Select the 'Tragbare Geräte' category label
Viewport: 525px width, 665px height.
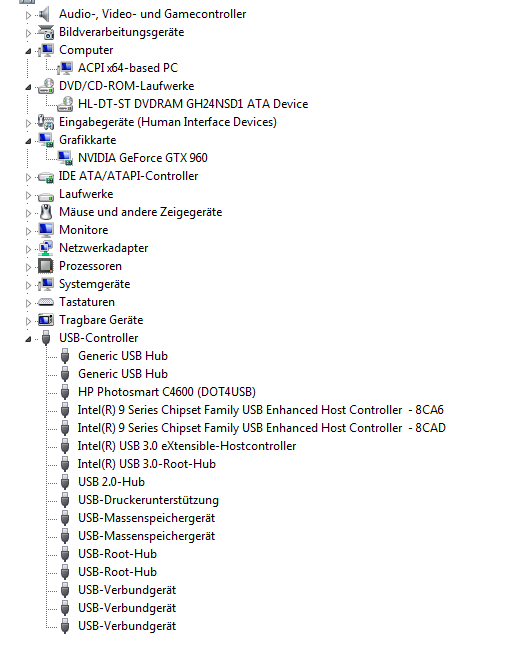[x=101, y=320]
